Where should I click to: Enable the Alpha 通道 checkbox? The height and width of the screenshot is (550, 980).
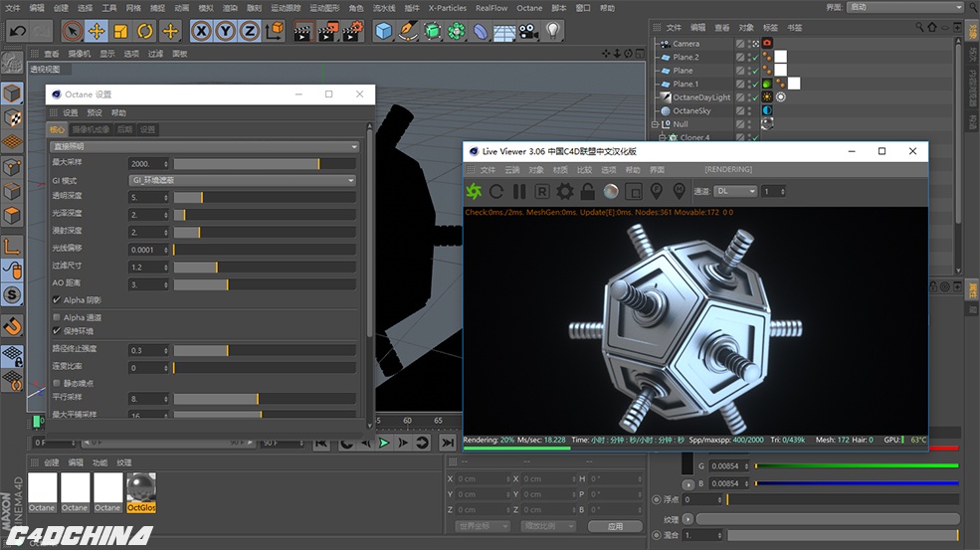coord(57,317)
